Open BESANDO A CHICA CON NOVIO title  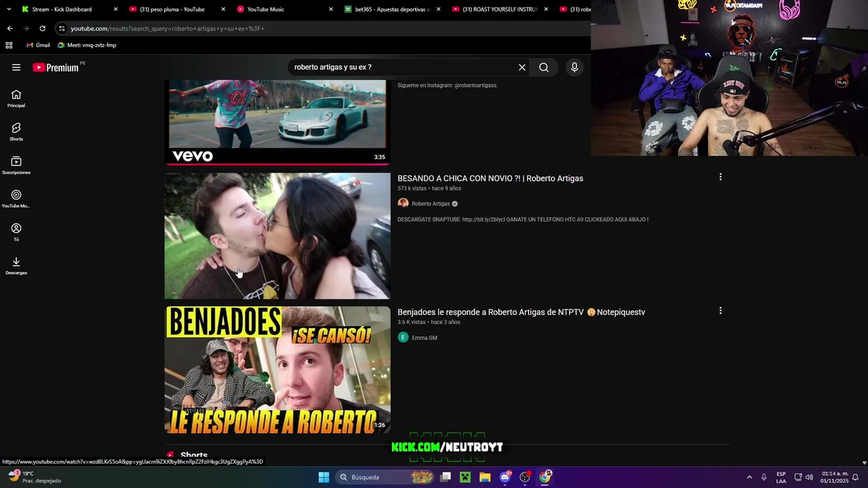(490, 178)
